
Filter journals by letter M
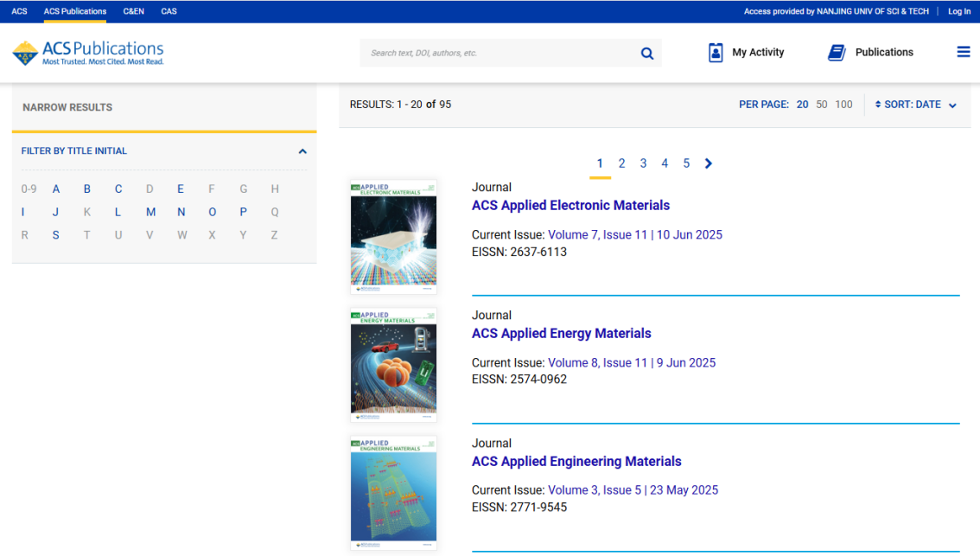[150, 212]
